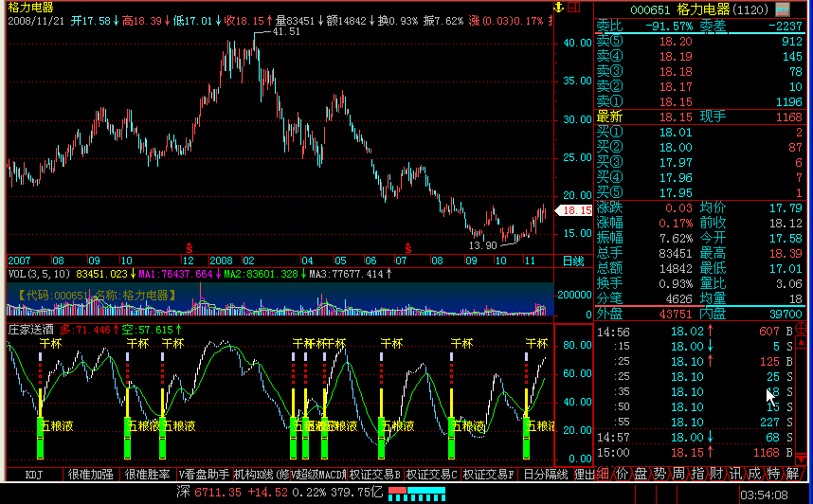Select the 周 tab in the side panel
Viewport: 813px width, 504px height.
678,474
